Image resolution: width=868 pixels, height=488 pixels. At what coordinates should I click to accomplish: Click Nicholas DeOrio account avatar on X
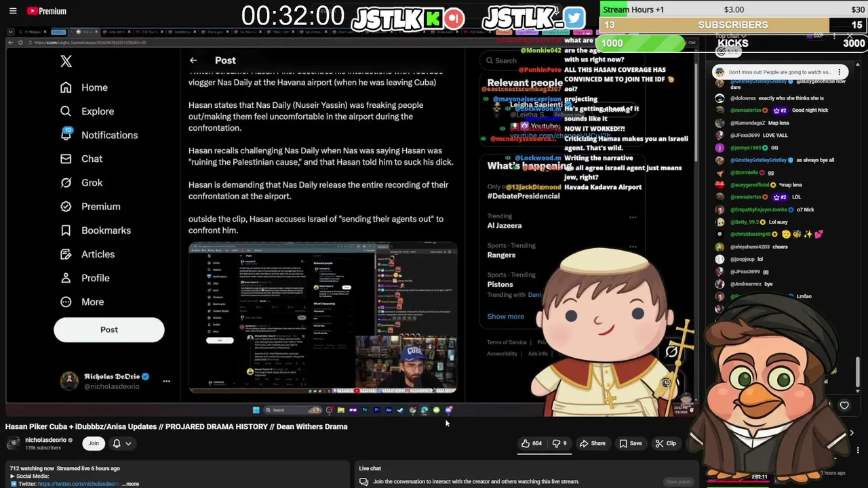[69, 381]
